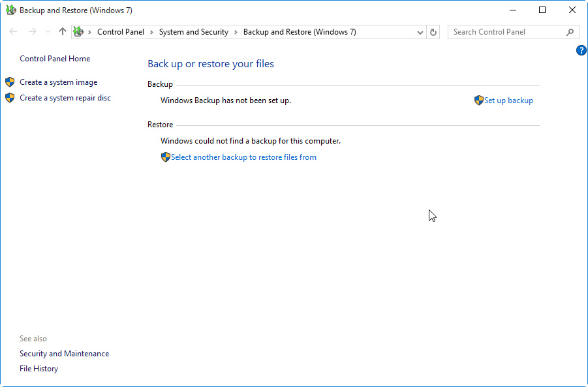The image size is (588, 387).
Task: Open Help with the blue question mark
Action: pyautogui.click(x=581, y=50)
